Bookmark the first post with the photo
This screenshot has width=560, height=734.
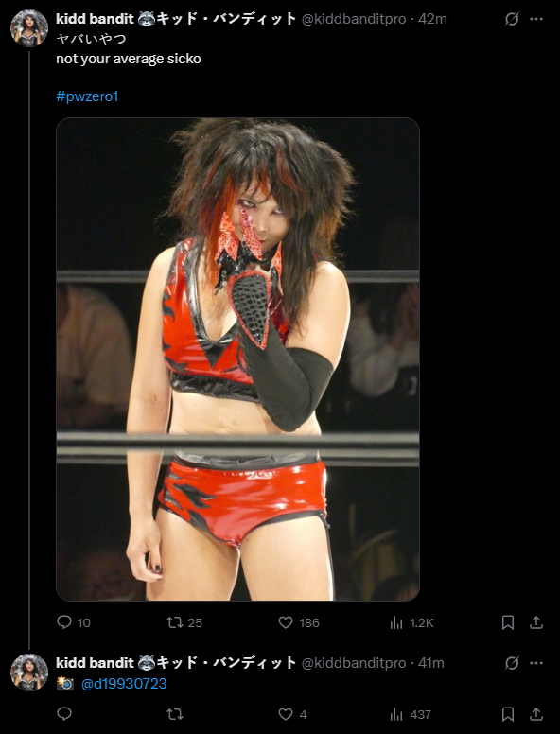pos(508,622)
